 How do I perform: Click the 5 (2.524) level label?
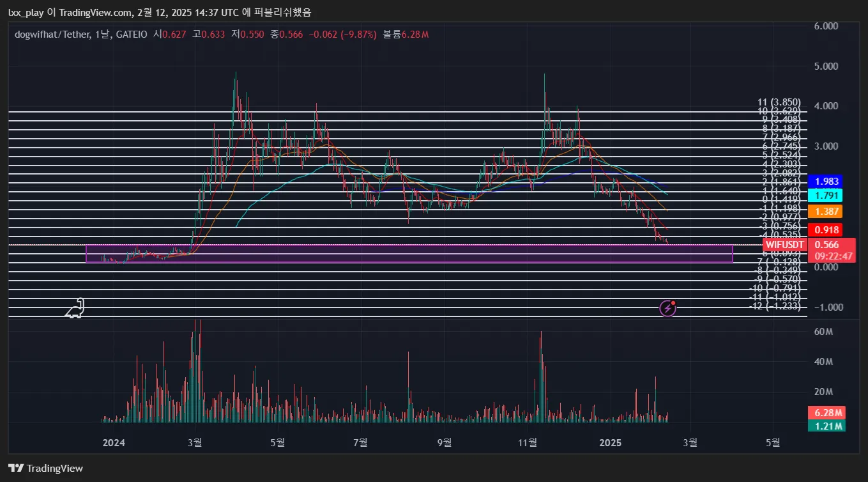781,155
